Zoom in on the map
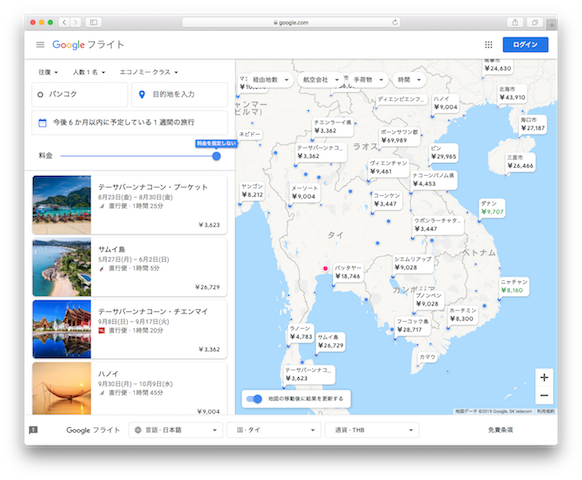The image size is (582, 480). 544,378
